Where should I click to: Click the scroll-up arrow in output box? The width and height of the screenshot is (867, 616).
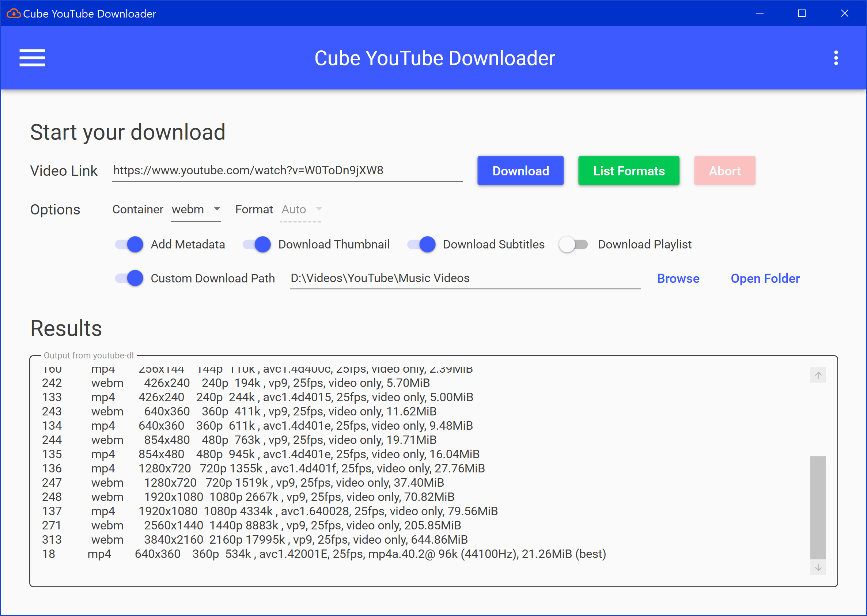pos(818,375)
